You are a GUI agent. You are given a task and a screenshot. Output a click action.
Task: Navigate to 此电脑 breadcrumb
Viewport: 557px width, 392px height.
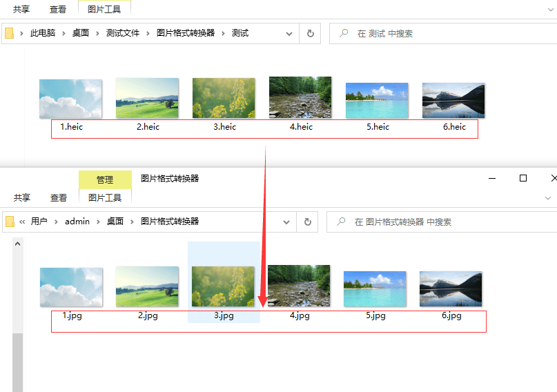pyautogui.click(x=43, y=33)
